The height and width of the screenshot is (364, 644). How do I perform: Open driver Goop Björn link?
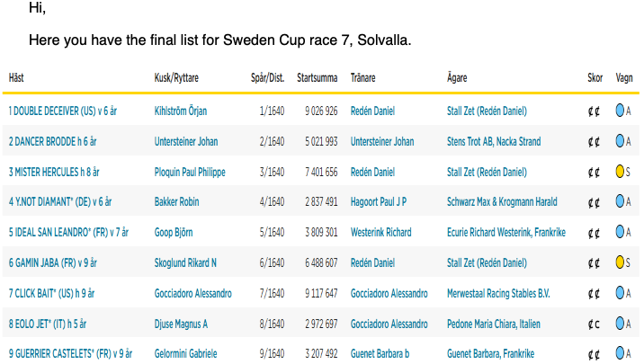coord(174,232)
